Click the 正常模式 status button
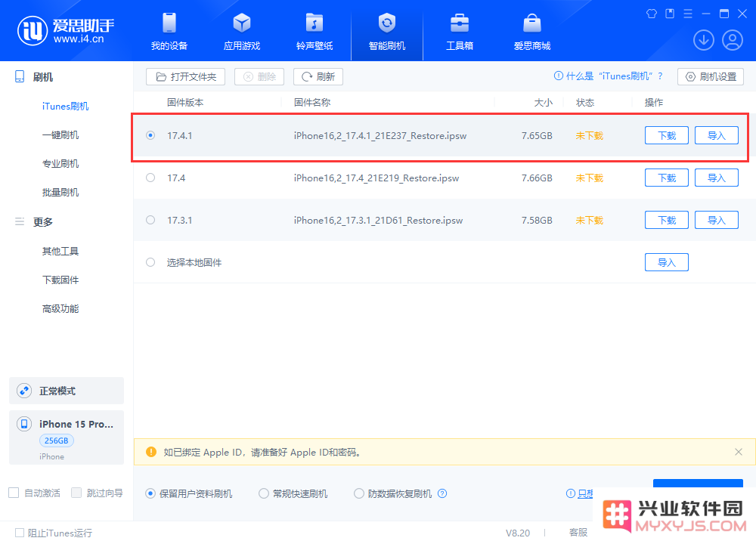This screenshot has width=756, height=544. click(67, 391)
